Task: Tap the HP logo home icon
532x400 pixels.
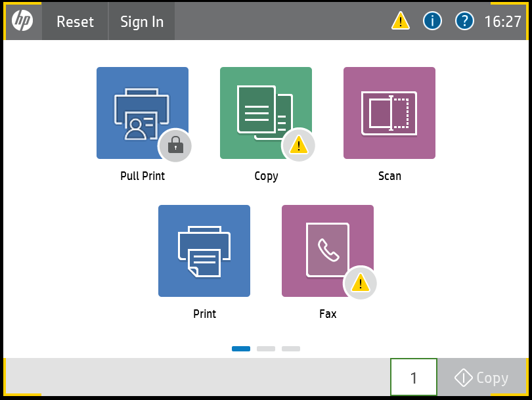Action: pos(22,21)
